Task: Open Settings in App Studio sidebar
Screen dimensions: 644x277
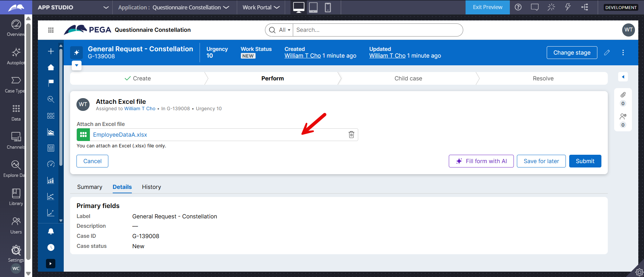Action: tap(16, 254)
